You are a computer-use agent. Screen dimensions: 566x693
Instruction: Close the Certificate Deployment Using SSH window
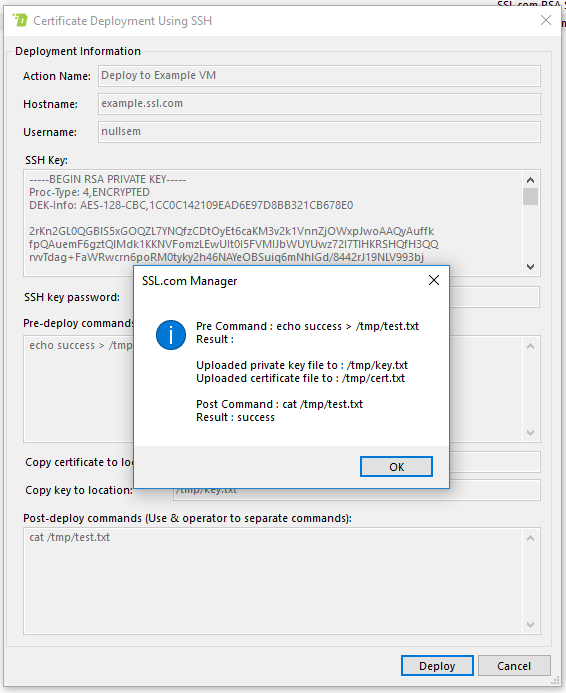546,20
